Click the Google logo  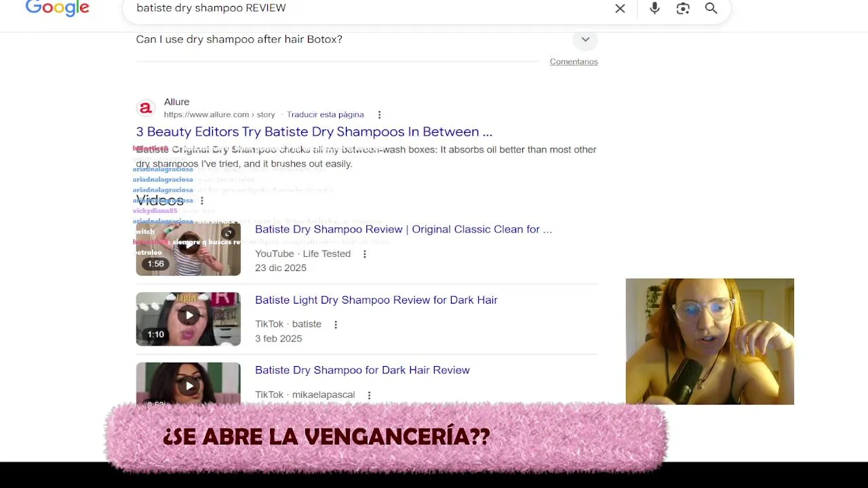pyautogui.click(x=58, y=7)
